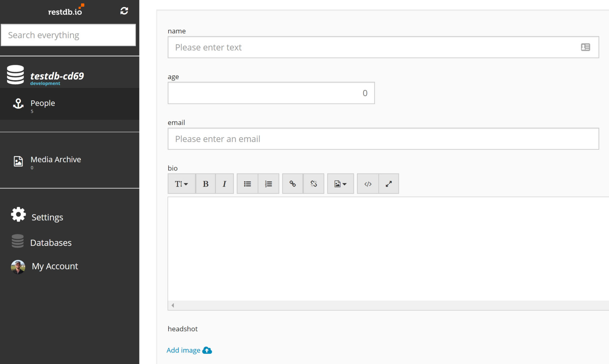
Task: Open the code view icon
Action: click(x=367, y=184)
